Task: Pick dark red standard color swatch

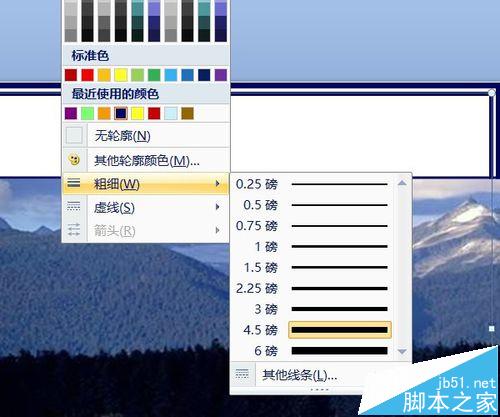Action: point(71,75)
